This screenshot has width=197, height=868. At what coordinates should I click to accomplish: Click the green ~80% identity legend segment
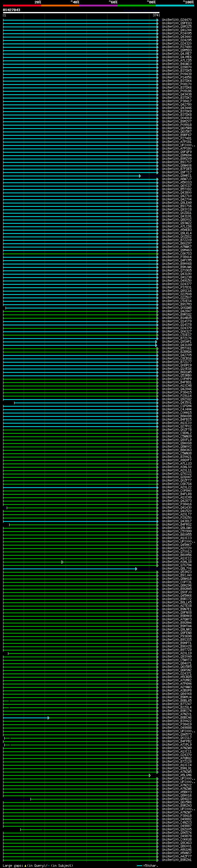[137, 6]
